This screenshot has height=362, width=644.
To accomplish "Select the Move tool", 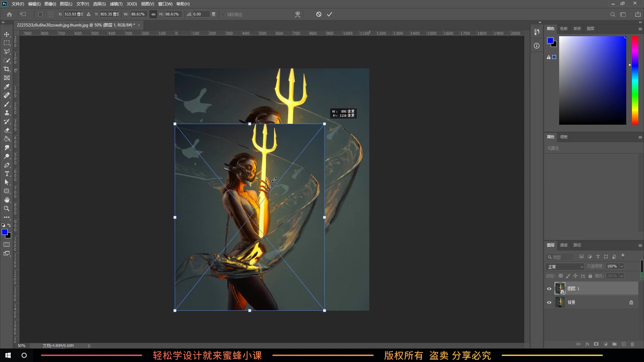I will (x=7, y=35).
